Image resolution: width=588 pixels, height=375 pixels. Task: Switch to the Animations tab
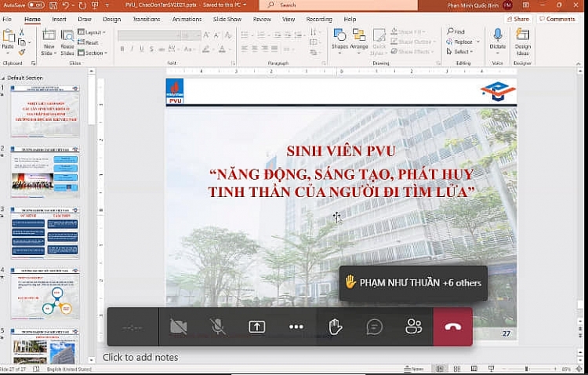(187, 19)
